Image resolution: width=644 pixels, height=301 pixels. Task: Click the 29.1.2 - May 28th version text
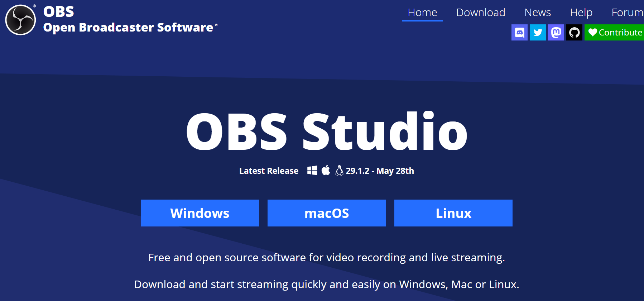(380, 171)
